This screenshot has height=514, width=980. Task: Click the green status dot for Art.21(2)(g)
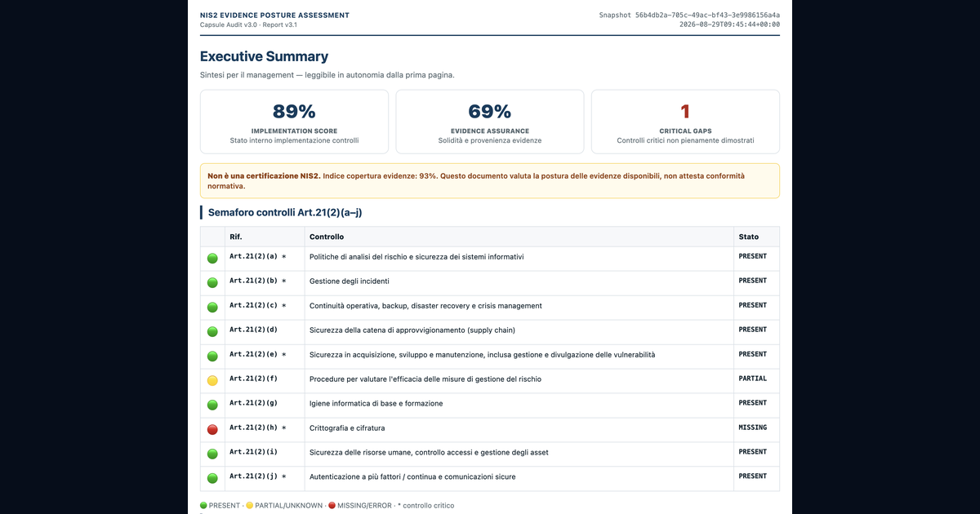(x=212, y=405)
